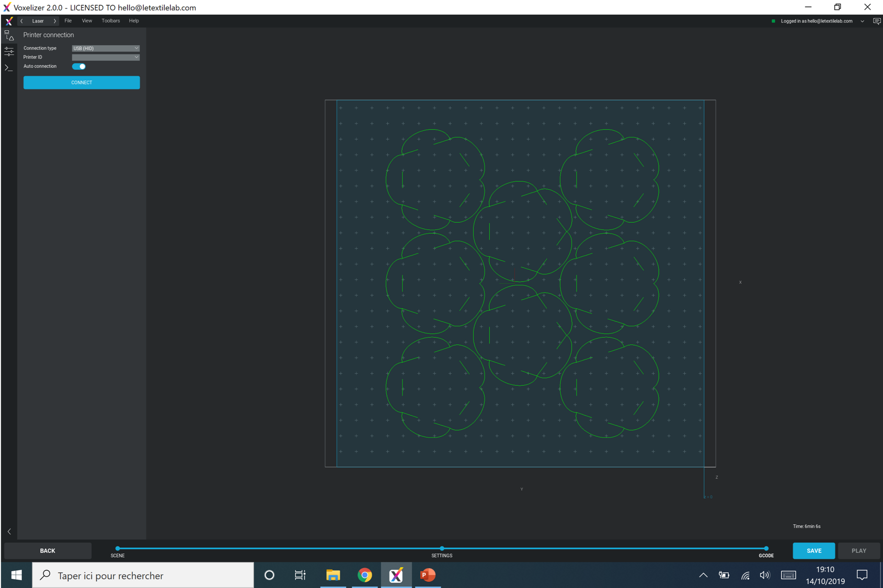Screen dimensions: 883x588
Task: Open Cortana circle icon in taskbar
Action: (x=269, y=575)
